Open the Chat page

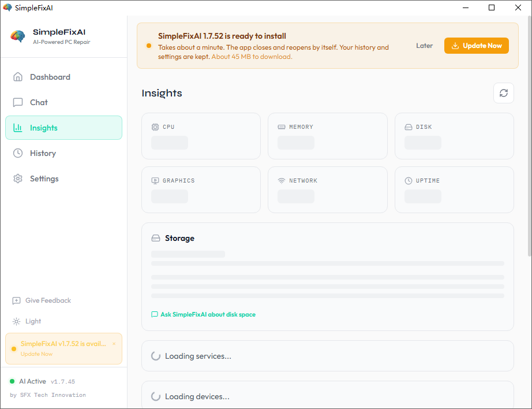(x=64, y=103)
